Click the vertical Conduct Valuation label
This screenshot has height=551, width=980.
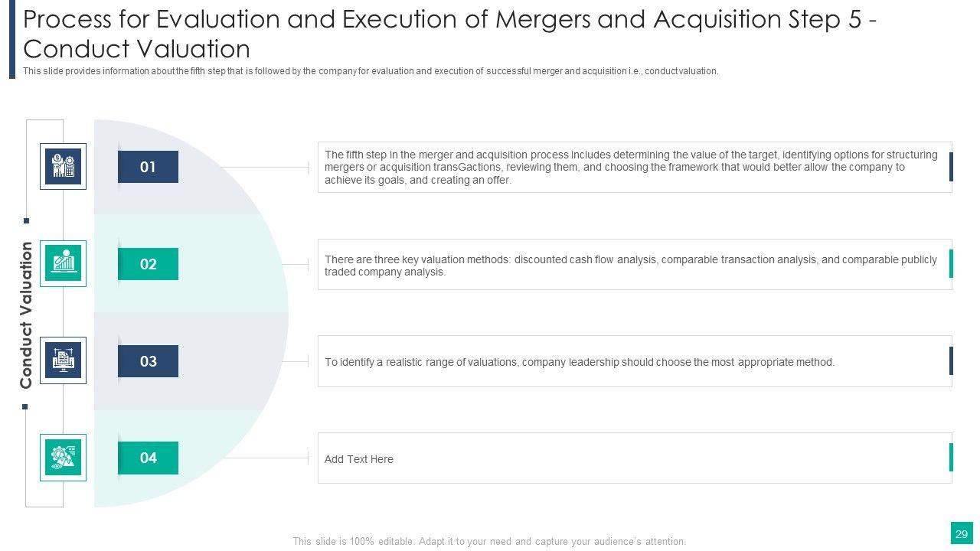(26, 315)
